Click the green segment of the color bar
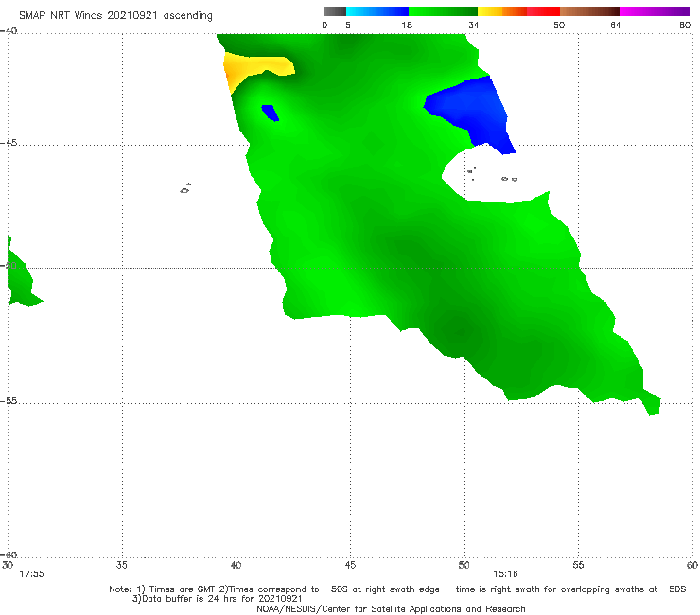The height and width of the screenshot is (615, 700). (443, 11)
